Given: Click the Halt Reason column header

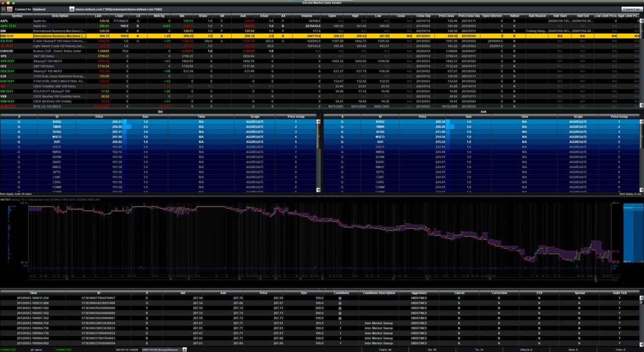Looking at the screenshot, I should 537,16.
